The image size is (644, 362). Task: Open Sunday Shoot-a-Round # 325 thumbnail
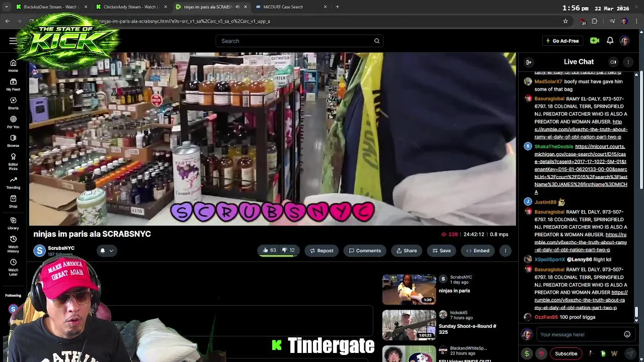click(x=409, y=325)
